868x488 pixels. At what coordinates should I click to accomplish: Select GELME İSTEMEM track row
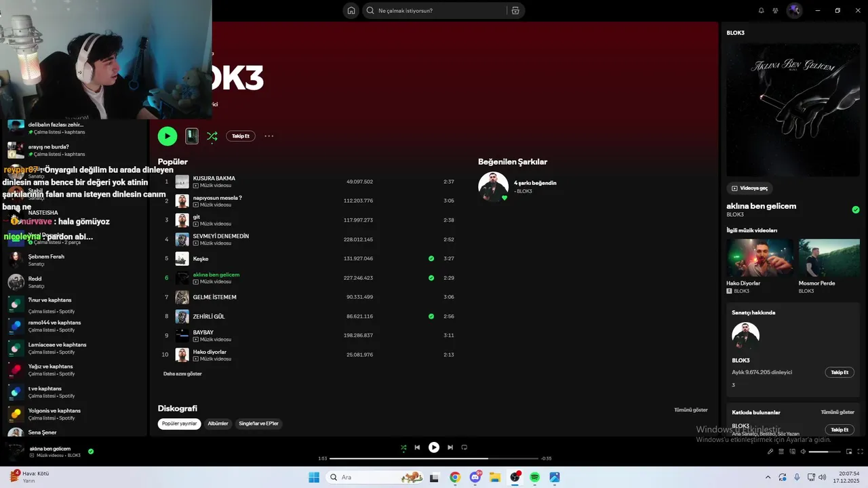pos(309,297)
